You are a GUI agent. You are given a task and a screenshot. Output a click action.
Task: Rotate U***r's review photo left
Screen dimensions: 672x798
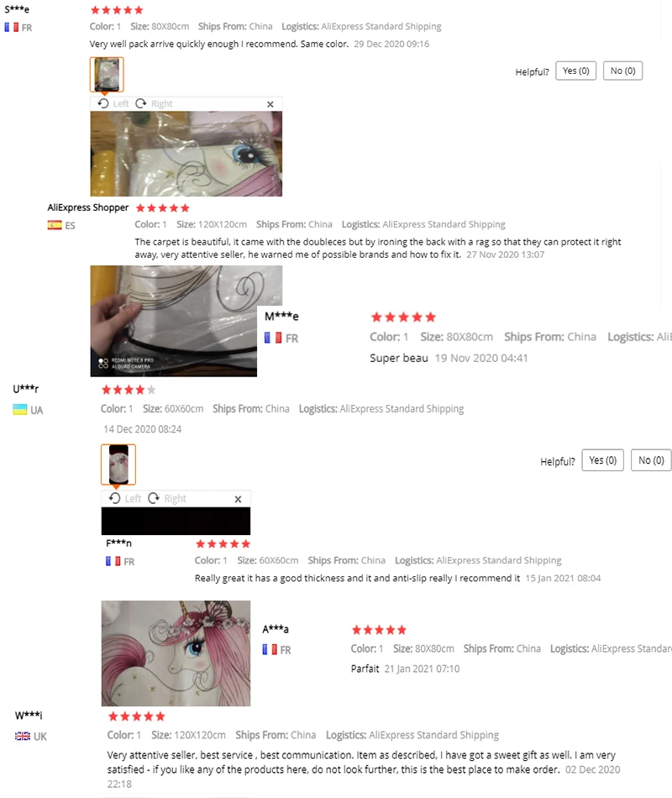click(x=125, y=498)
